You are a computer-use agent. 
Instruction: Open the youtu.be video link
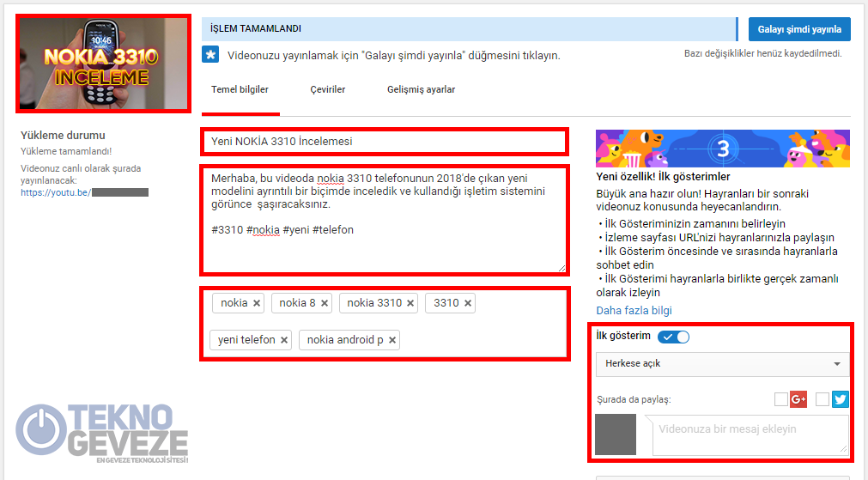[x=85, y=192]
